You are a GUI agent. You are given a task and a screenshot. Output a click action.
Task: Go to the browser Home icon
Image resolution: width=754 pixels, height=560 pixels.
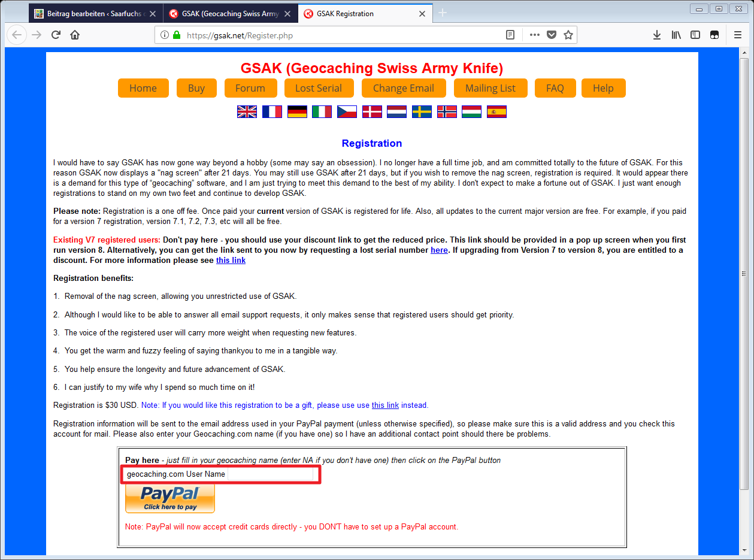pos(75,35)
